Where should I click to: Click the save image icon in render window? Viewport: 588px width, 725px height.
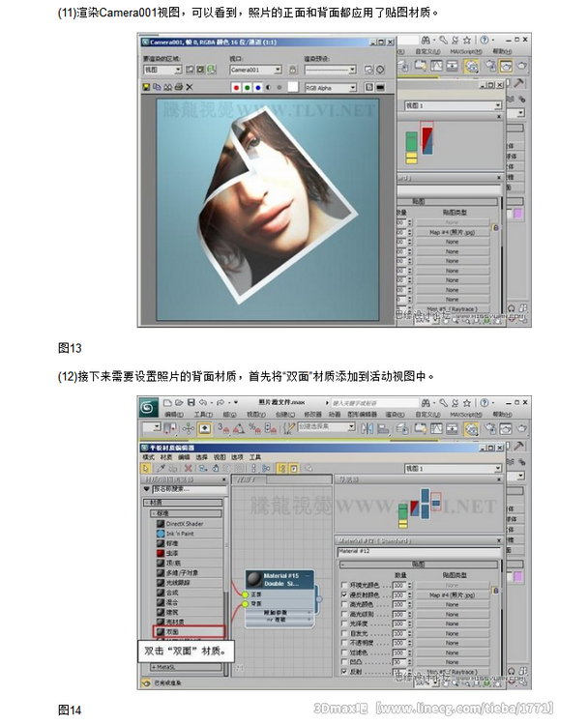(x=147, y=86)
